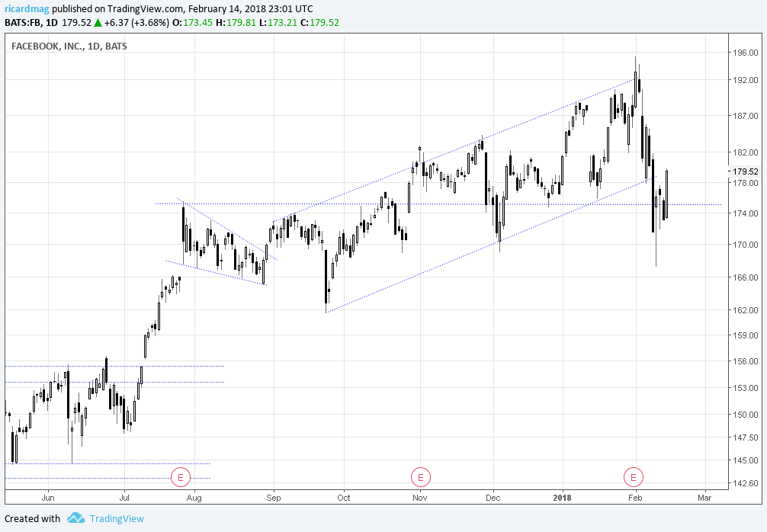Click the 196.00 price axis label
The image size is (767, 532).
746,53
